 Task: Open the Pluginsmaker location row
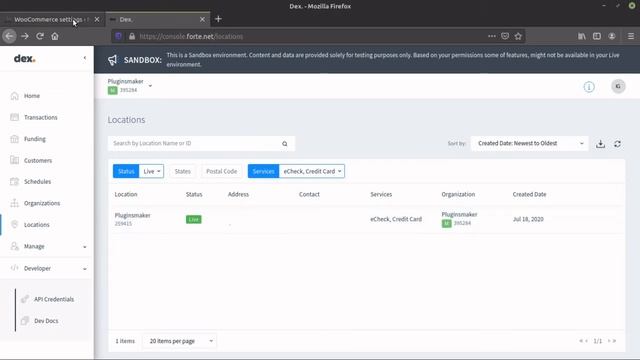366,219
